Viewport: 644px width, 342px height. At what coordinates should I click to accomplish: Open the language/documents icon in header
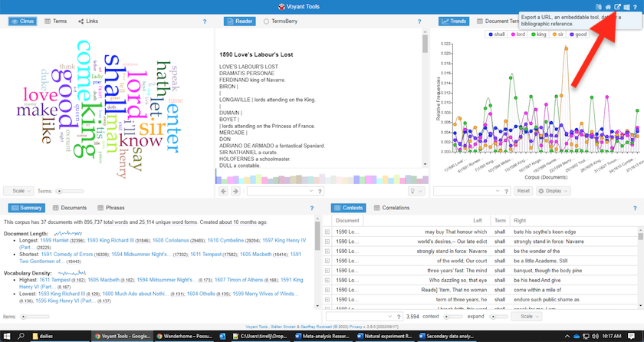[x=600, y=7]
